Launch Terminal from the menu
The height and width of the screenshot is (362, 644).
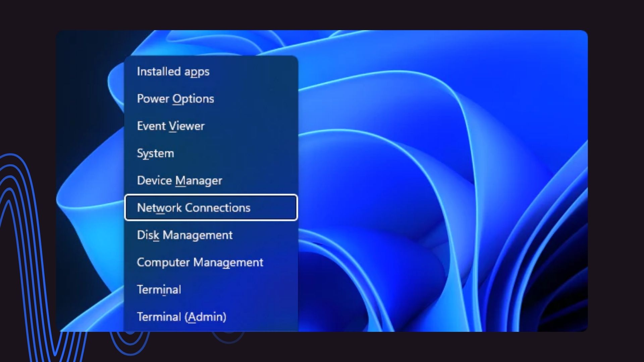tap(211, 290)
